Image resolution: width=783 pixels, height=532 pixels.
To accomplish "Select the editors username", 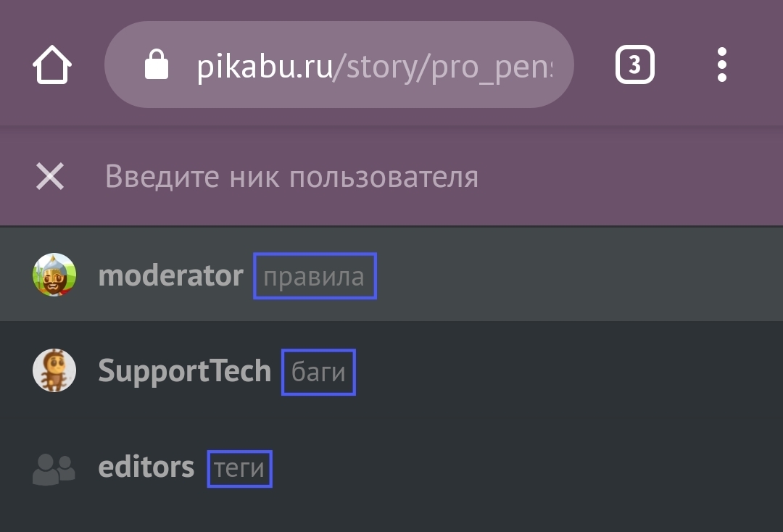I will tap(146, 467).
